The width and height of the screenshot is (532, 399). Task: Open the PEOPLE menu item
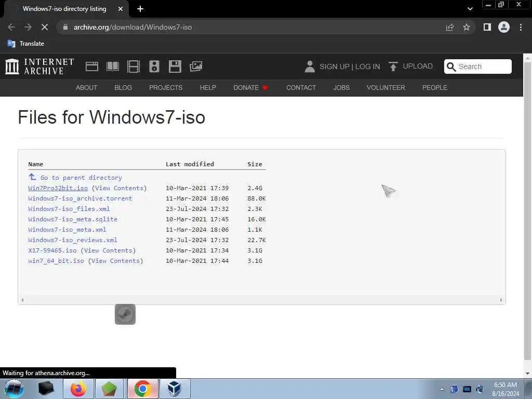435,87
